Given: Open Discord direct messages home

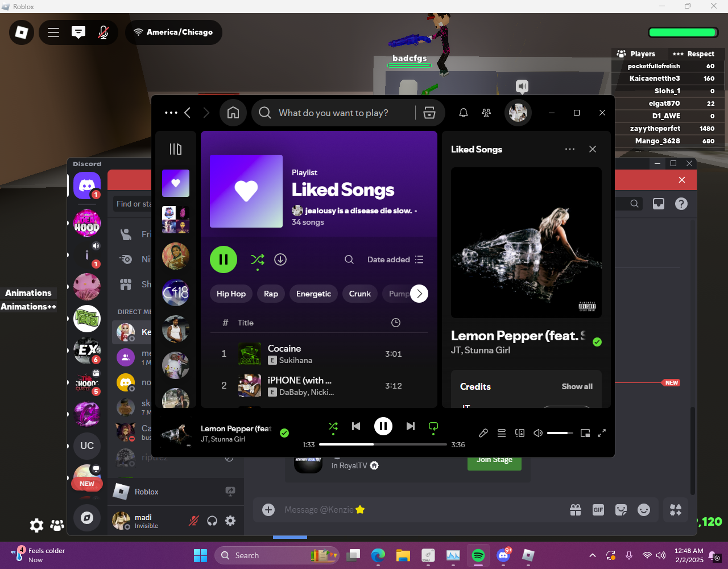Looking at the screenshot, I should click(87, 185).
